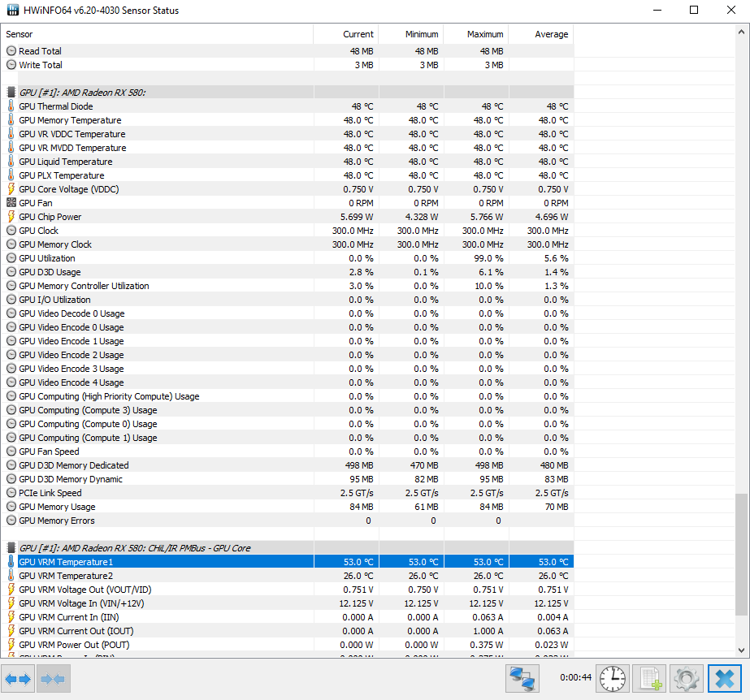Image resolution: width=750 pixels, height=700 pixels.
Task: Click the HWiNFO64 title bar app icon
Action: (12, 10)
